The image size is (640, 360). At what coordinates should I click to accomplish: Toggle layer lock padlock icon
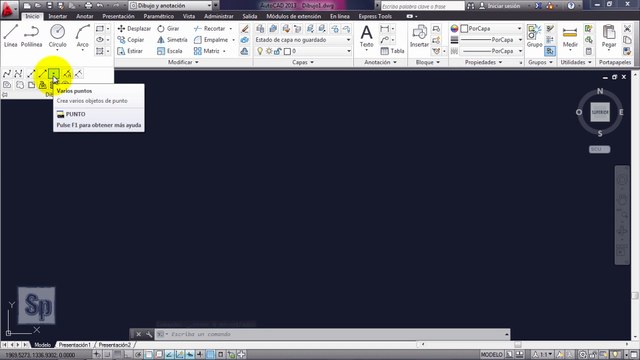click(278, 51)
